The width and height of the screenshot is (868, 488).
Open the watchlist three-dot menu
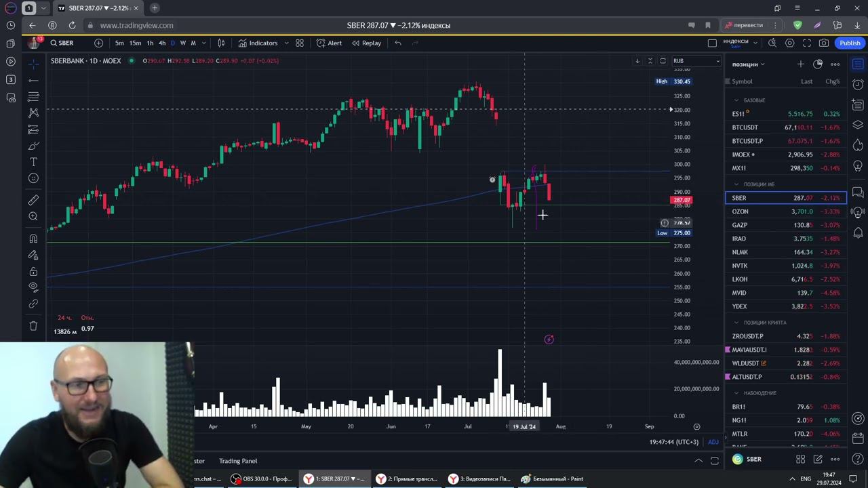click(835, 64)
